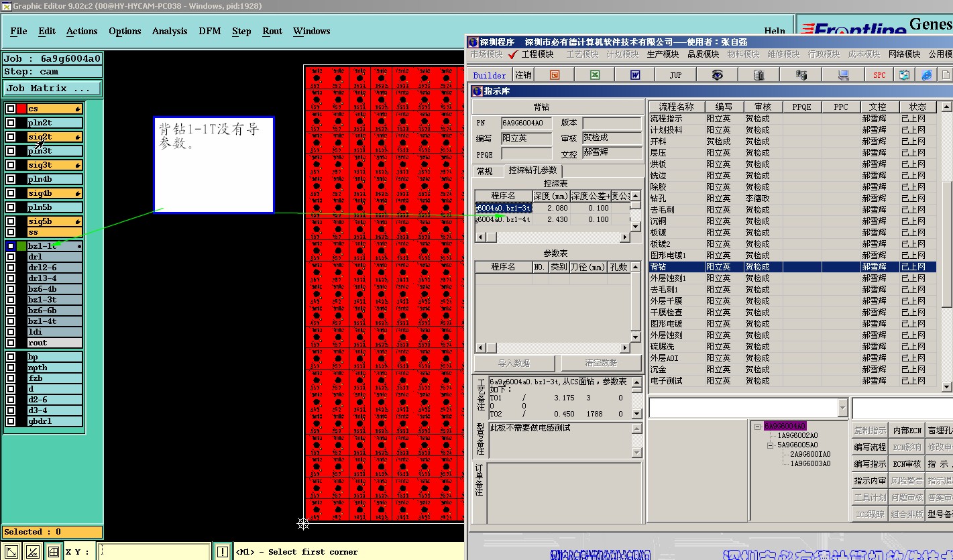Image resolution: width=953 pixels, height=560 pixels.
Task: Click the measure tool icon at bottom left
Action: pos(32,551)
